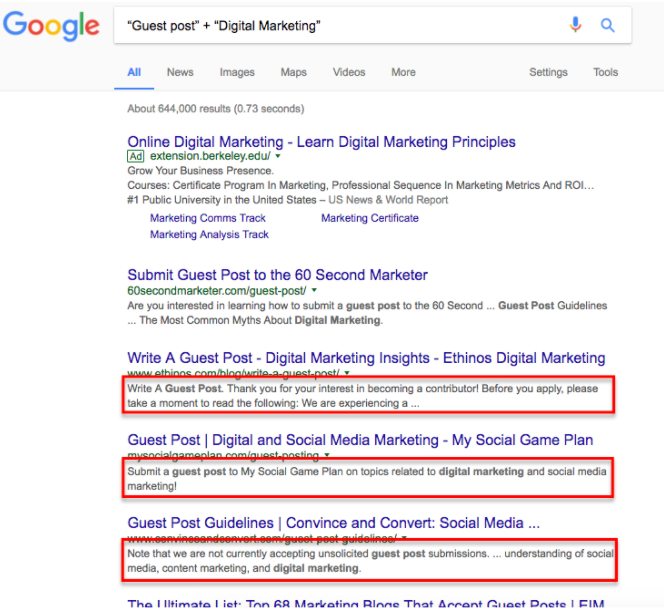Image resolution: width=668 pixels, height=616 pixels.
Task: Open My Social Game Plan guest post result
Action: (360, 440)
